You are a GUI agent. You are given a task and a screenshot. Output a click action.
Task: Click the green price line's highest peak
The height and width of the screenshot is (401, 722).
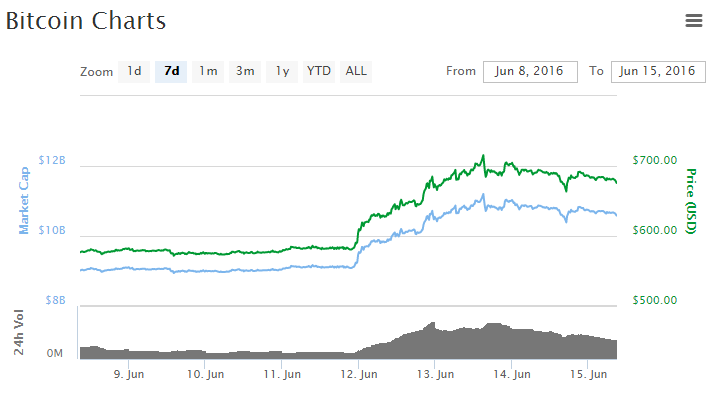[x=483, y=156]
